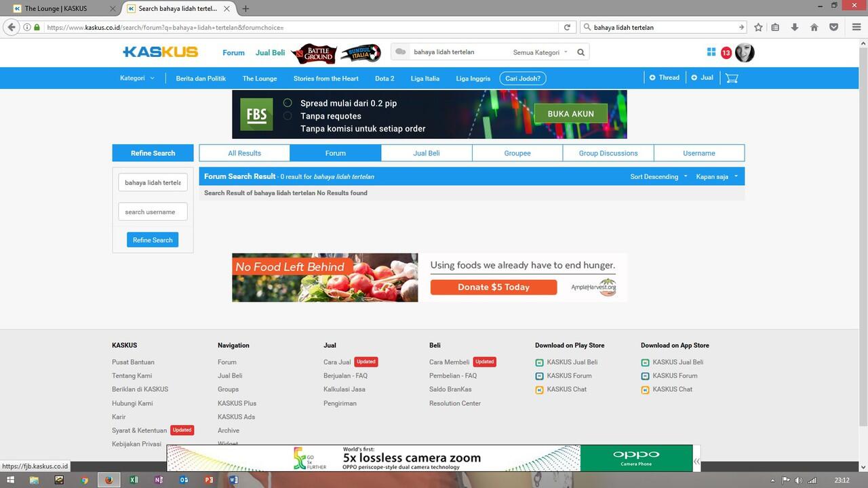Open the Kapan saja dropdown

717,177
